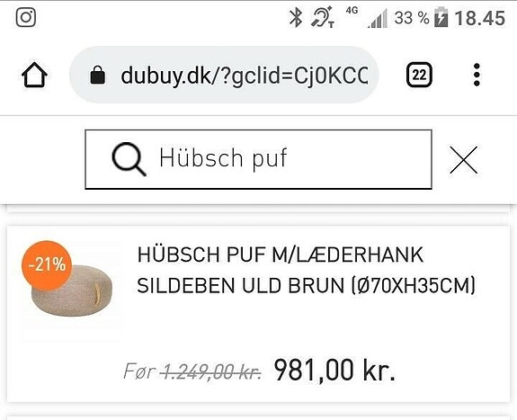The height and width of the screenshot is (420, 517).
Task: Tap the Instagram notification icon
Action: [x=26, y=17]
